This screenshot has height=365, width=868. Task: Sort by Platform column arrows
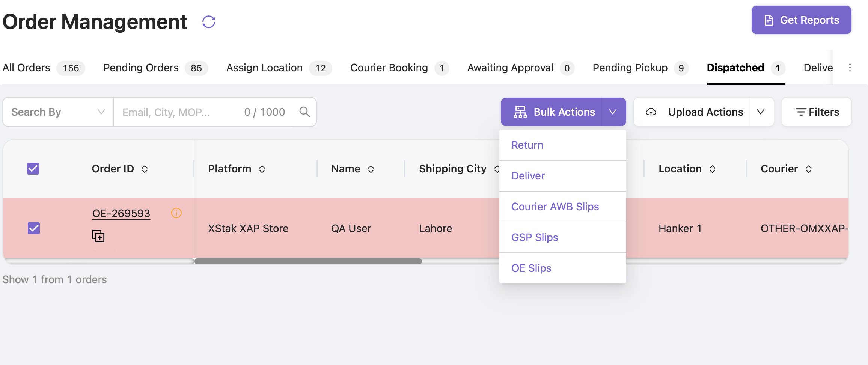[x=262, y=169]
